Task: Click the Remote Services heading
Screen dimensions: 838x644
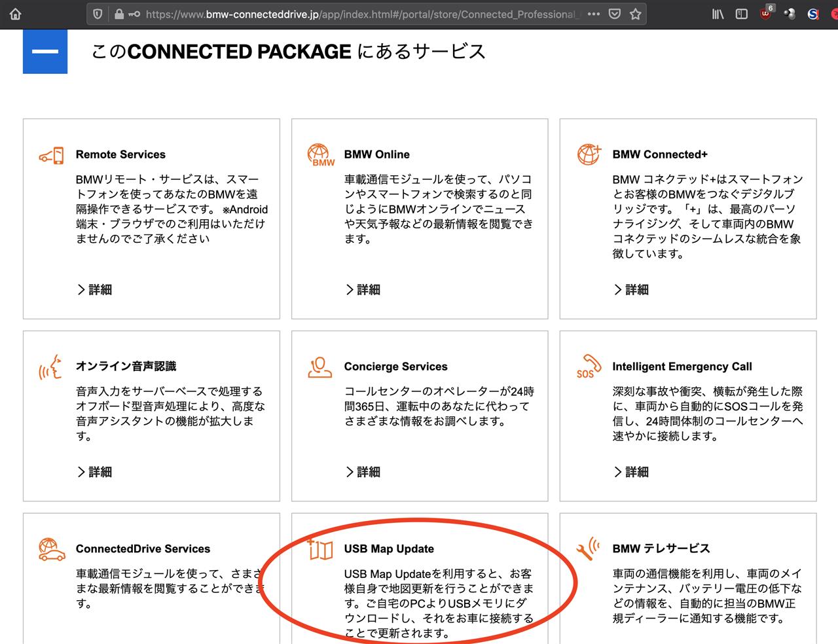Action: [120, 154]
